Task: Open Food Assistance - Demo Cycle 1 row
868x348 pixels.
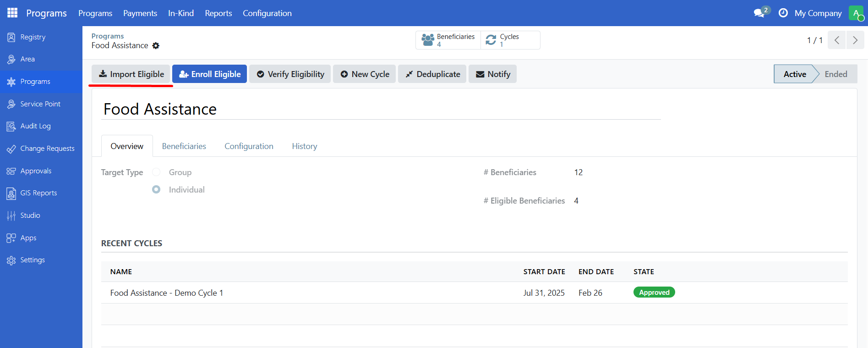Action: (x=167, y=293)
